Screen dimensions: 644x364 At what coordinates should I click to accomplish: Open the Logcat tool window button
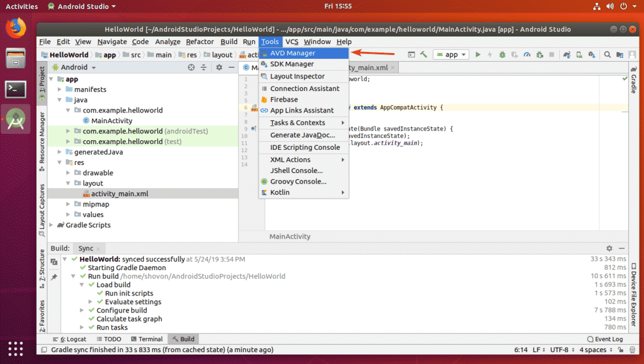point(69,339)
